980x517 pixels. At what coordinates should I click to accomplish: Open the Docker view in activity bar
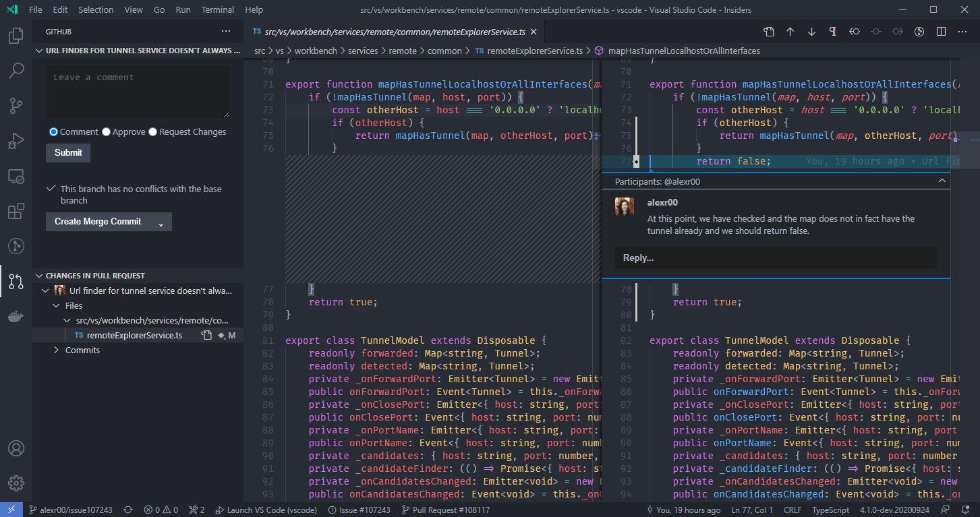(x=16, y=317)
